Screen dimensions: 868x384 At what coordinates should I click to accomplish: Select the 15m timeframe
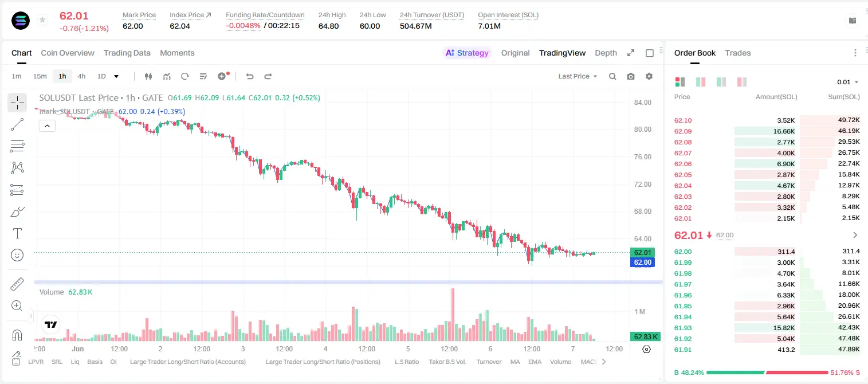pyautogui.click(x=40, y=76)
